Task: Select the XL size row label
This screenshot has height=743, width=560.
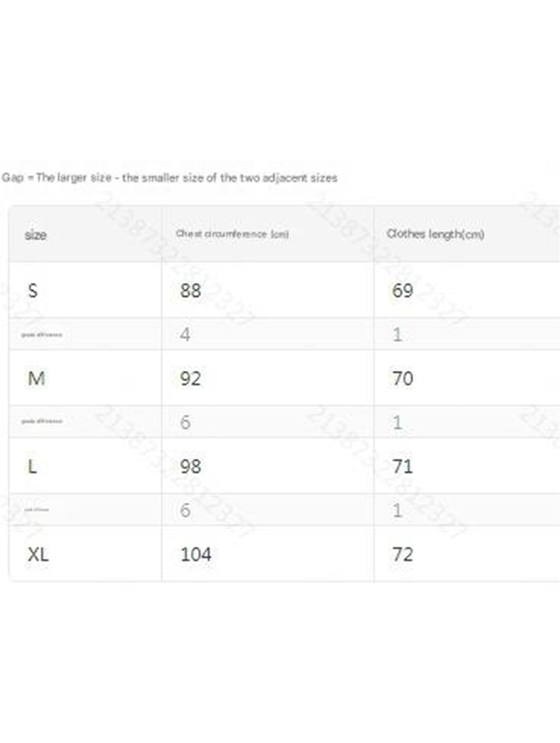Action: [38, 554]
